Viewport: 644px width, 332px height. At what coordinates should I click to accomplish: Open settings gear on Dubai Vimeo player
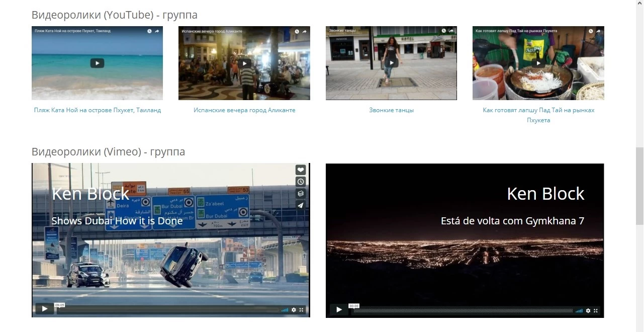[294, 310]
